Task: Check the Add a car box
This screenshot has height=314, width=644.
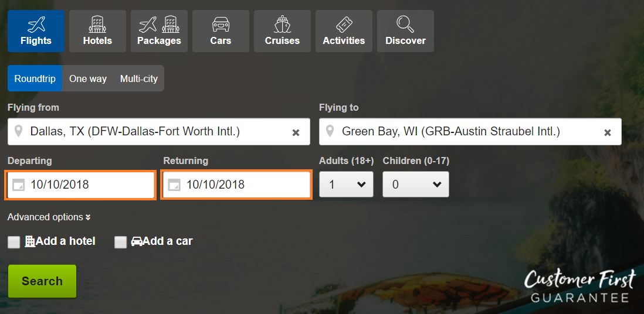Action: click(120, 242)
